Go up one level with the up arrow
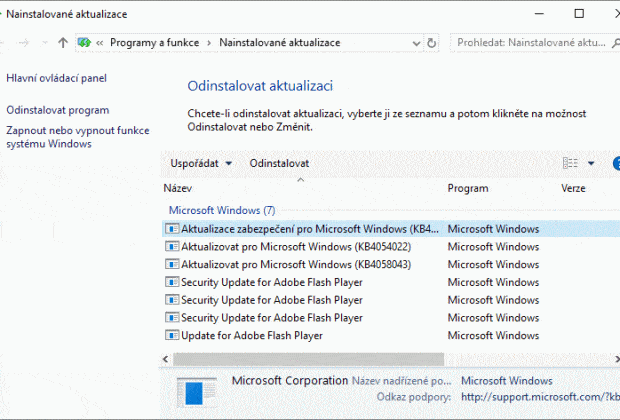The width and height of the screenshot is (620, 420). pyautogui.click(x=63, y=43)
